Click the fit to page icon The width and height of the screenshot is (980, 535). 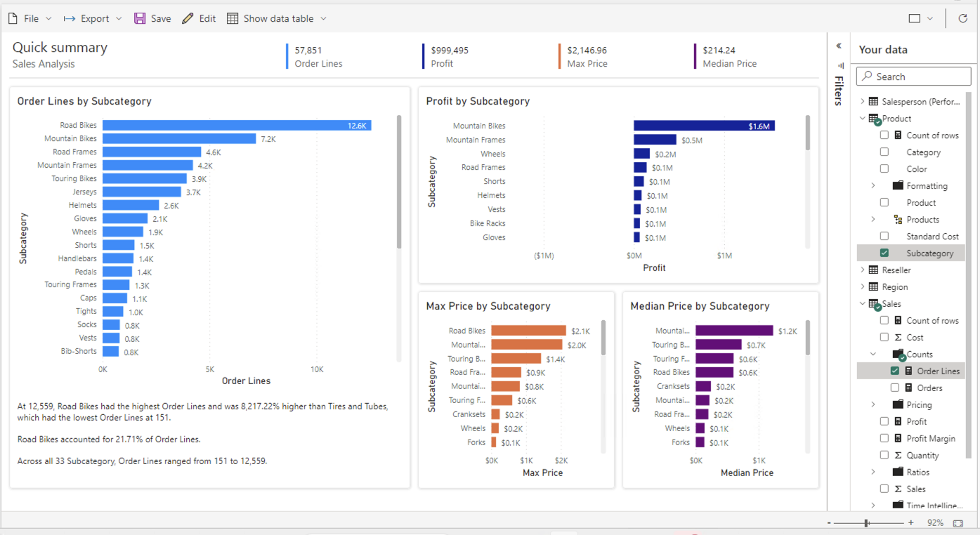[958, 523]
